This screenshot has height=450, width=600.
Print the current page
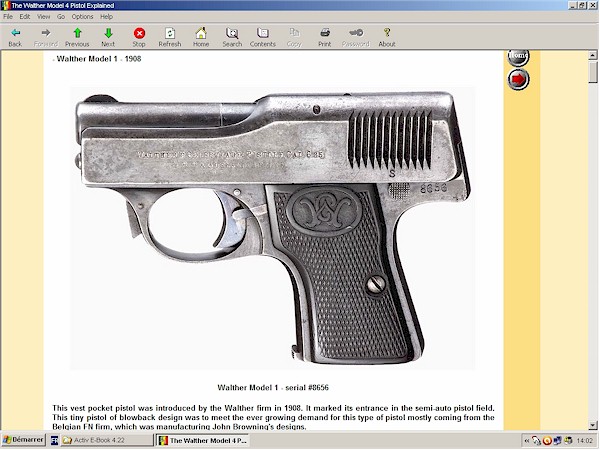(324, 38)
